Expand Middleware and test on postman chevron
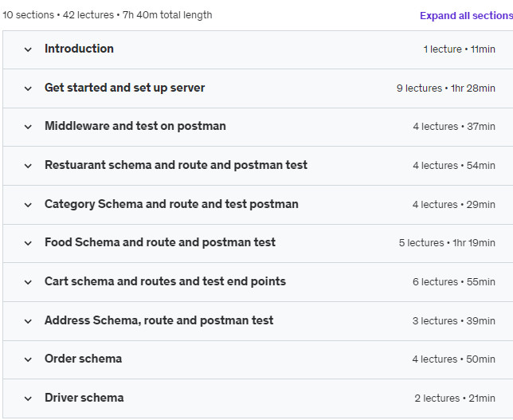This screenshot has height=420, width=513. pos(28,127)
